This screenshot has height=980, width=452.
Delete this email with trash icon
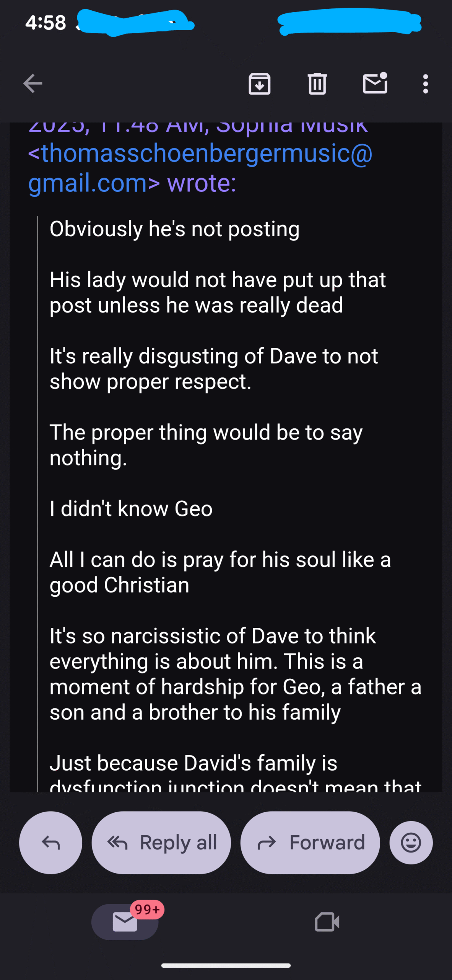pyautogui.click(x=317, y=83)
